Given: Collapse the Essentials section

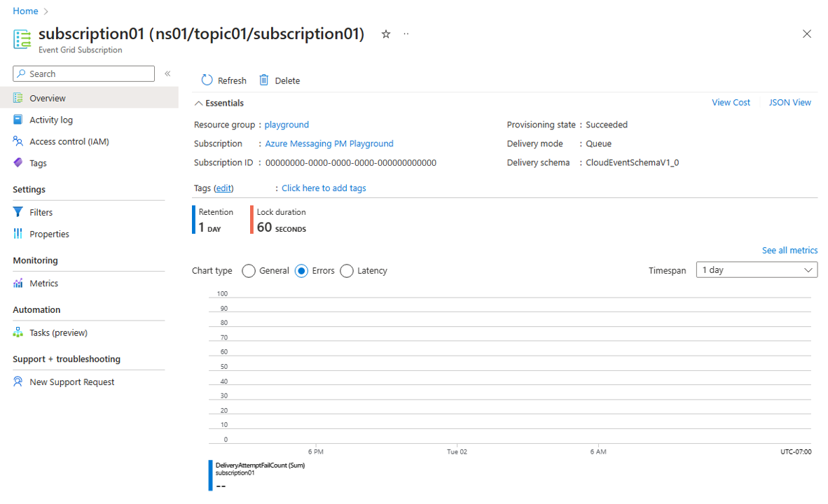Looking at the screenshot, I should [198, 102].
